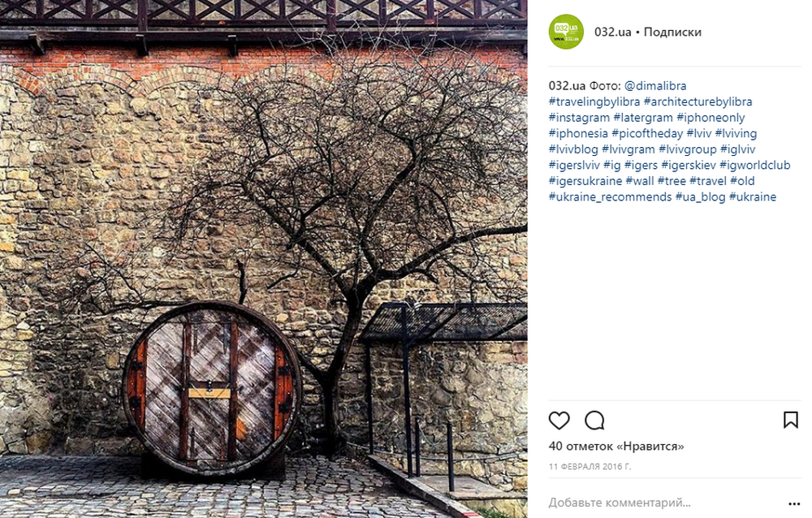Open the 032.ua green profile avatar
Viewport: 812px width, 518px height.
click(566, 32)
